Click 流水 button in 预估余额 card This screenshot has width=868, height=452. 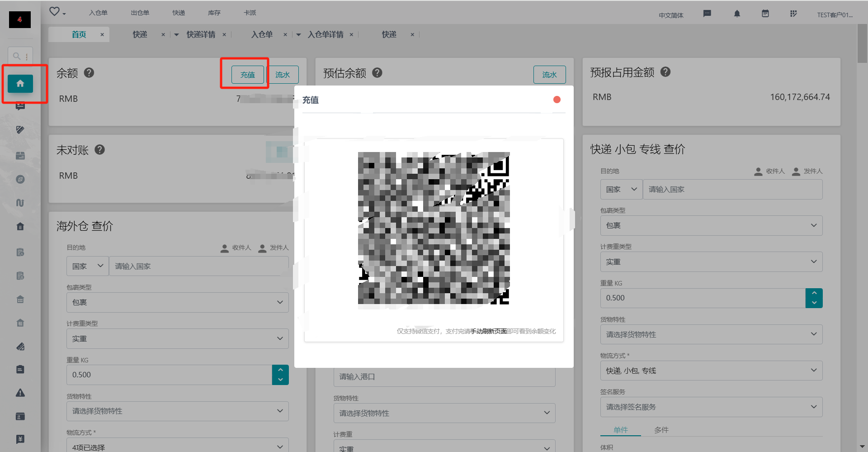549,75
